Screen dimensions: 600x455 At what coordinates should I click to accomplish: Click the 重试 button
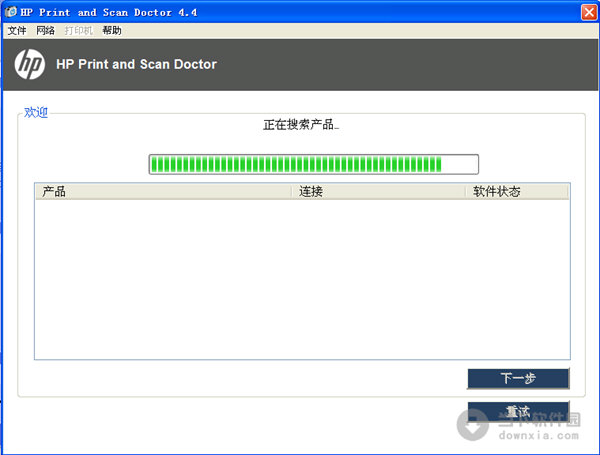(x=518, y=411)
